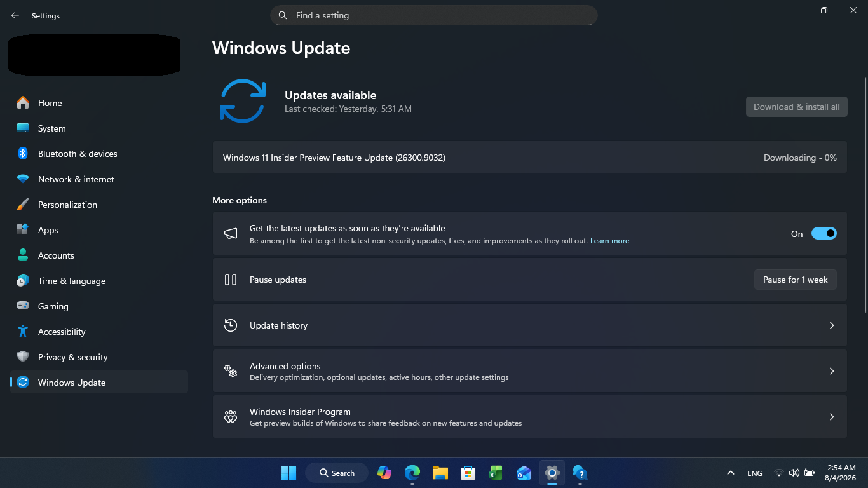Click in the Find a setting field

(x=434, y=15)
